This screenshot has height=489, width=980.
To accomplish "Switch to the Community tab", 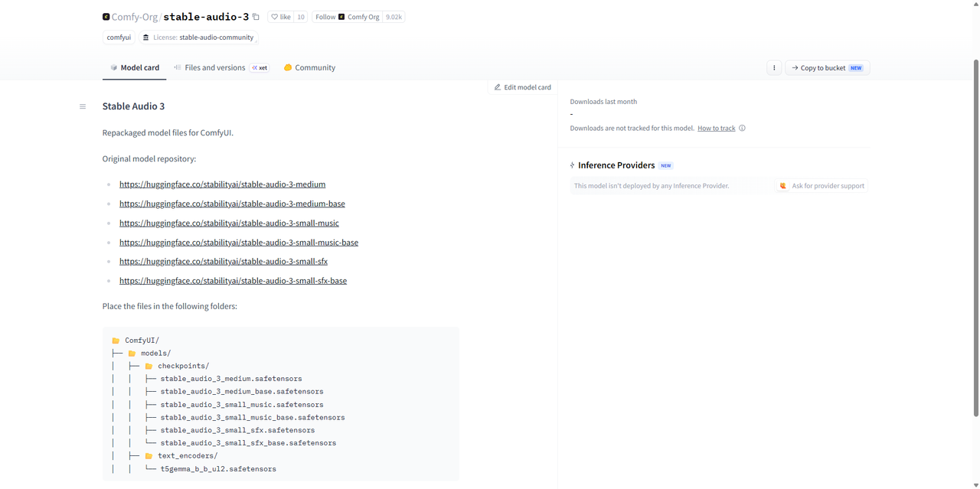I will [x=309, y=67].
